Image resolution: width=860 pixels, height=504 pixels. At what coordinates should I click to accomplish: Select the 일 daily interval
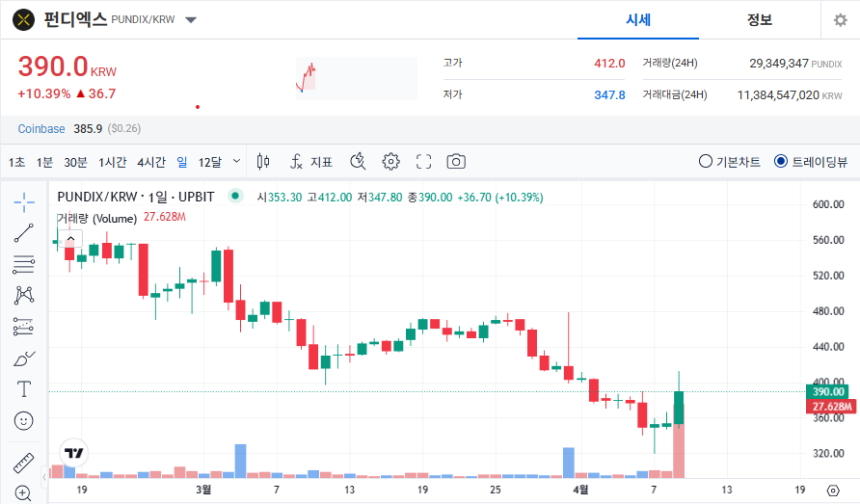(x=182, y=162)
